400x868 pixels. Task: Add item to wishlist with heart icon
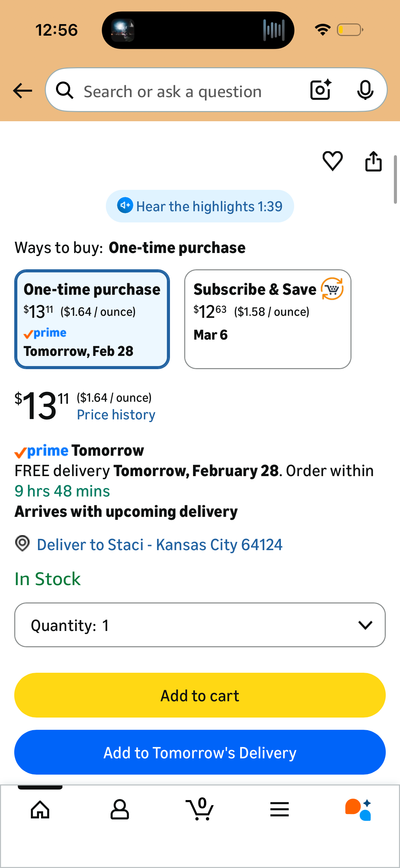332,161
